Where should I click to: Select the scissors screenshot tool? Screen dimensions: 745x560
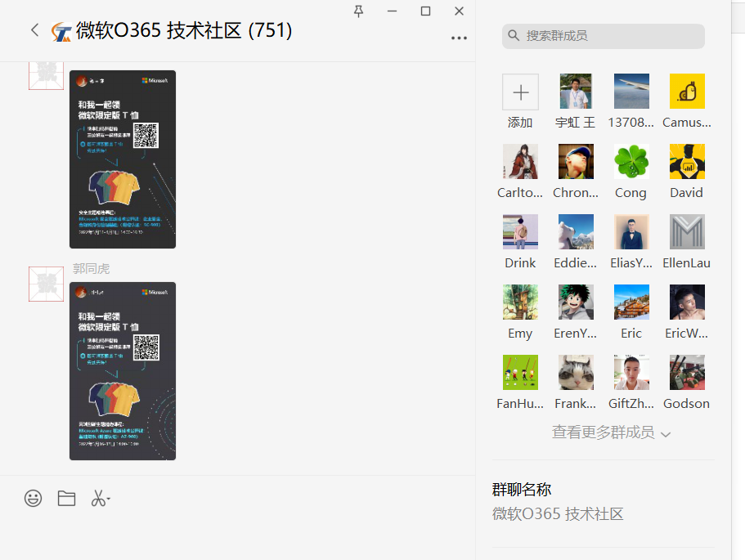tap(98, 498)
